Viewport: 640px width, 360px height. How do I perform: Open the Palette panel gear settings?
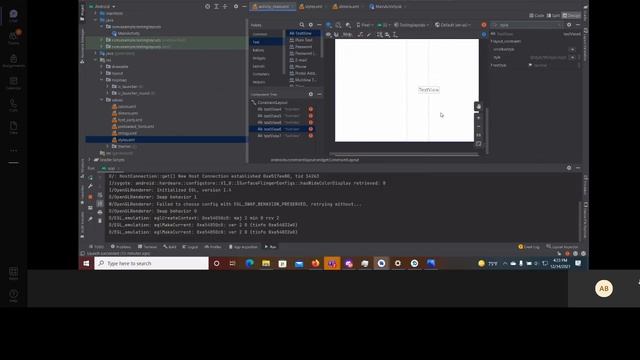tap(311, 25)
